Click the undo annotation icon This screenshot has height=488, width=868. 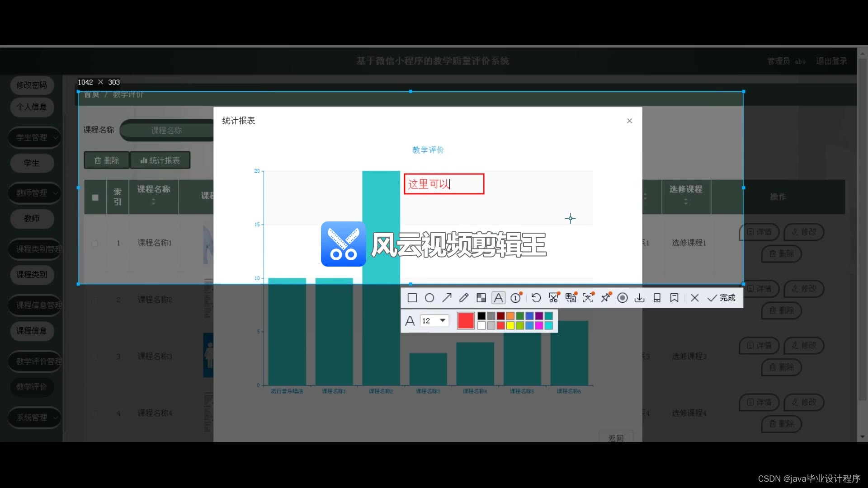tap(536, 298)
